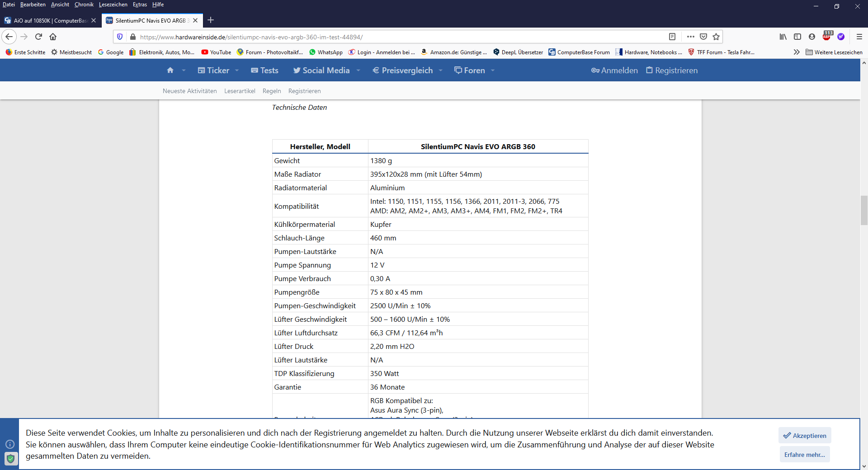Go forward to the next page
The height and width of the screenshot is (470, 868).
click(24, 37)
